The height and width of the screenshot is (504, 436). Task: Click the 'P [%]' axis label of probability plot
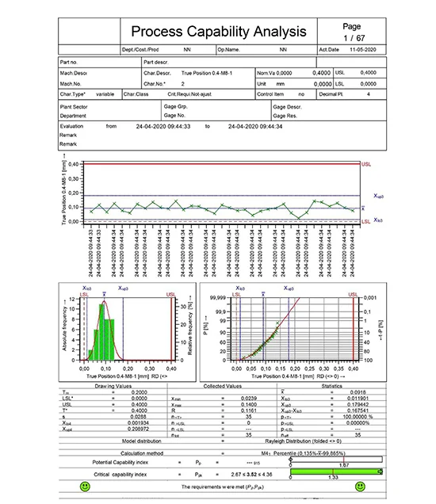point(205,325)
